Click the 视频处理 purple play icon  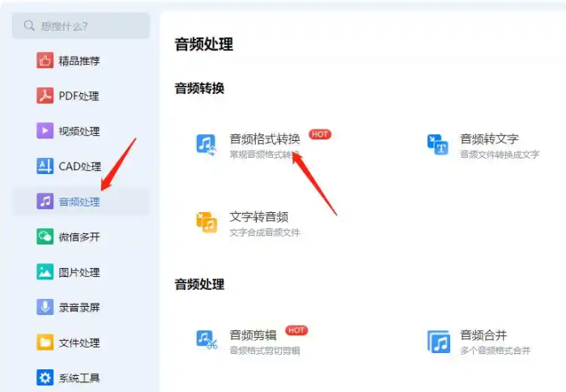[x=45, y=130]
